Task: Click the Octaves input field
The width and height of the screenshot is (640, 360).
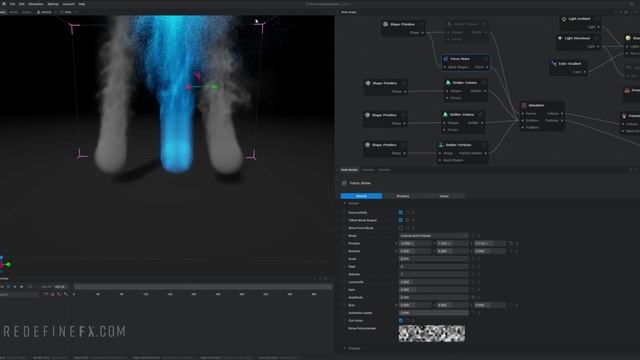Action: (x=433, y=274)
